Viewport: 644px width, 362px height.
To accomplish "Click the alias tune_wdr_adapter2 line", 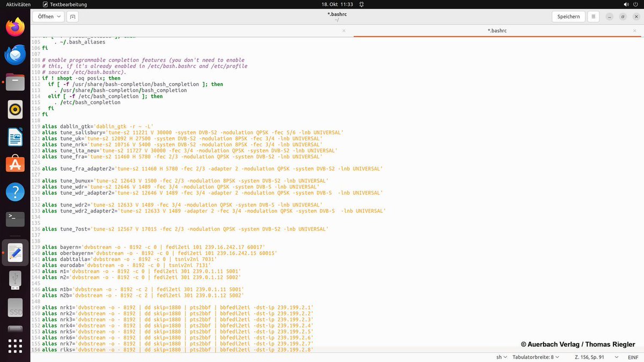I will coord(212,193).
